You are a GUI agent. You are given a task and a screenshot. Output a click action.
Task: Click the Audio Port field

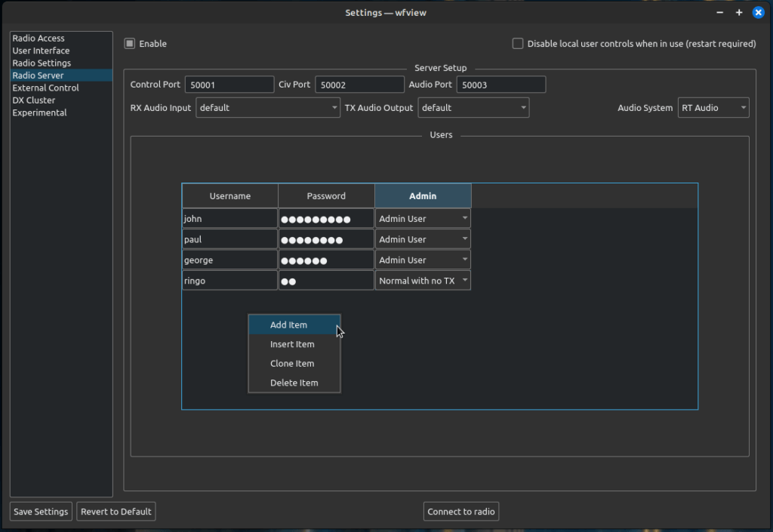click(501, 85)
